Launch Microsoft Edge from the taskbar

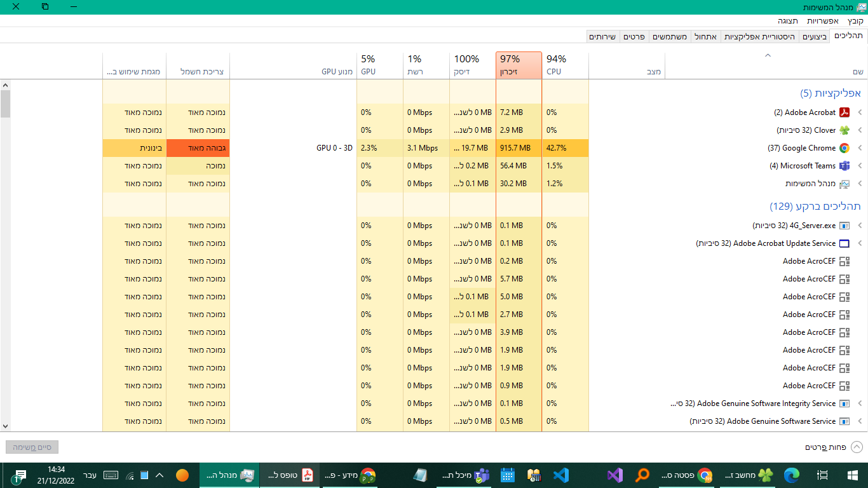click(791, 475)
